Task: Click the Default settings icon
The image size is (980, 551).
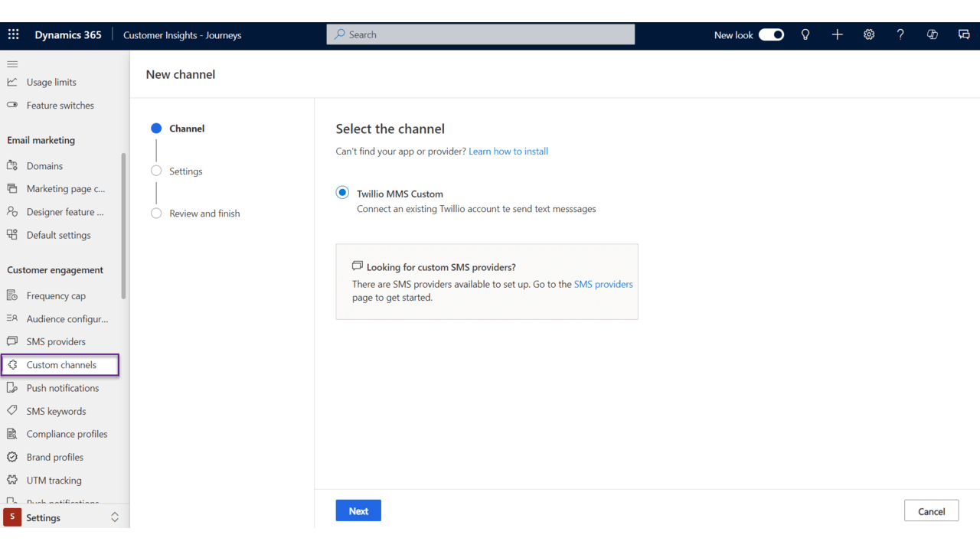Action: click(12, 235)
